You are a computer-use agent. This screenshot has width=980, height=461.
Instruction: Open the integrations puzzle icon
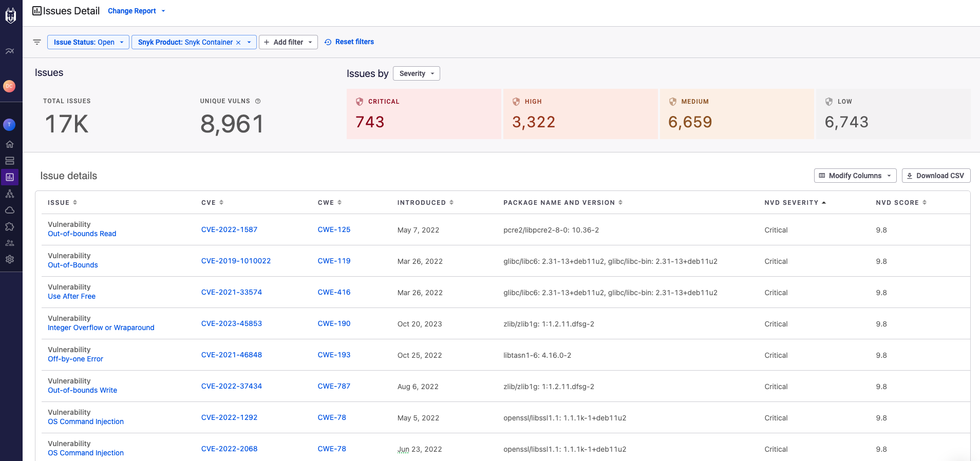[10, 226]
